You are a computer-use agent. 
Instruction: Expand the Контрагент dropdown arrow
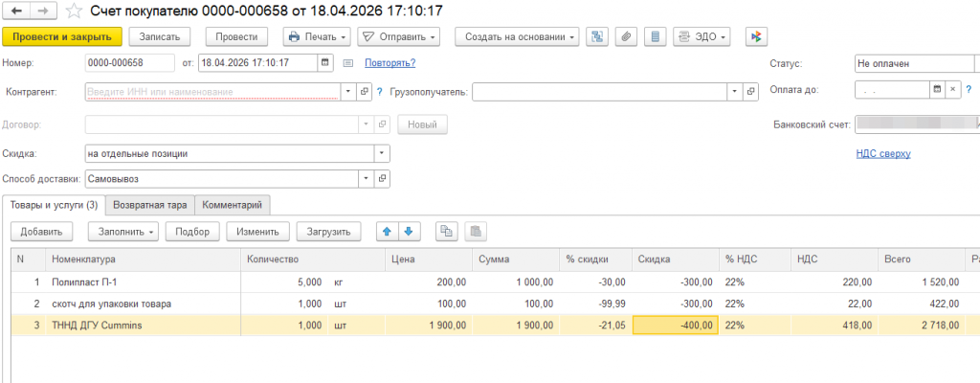(x=348, y=92)
